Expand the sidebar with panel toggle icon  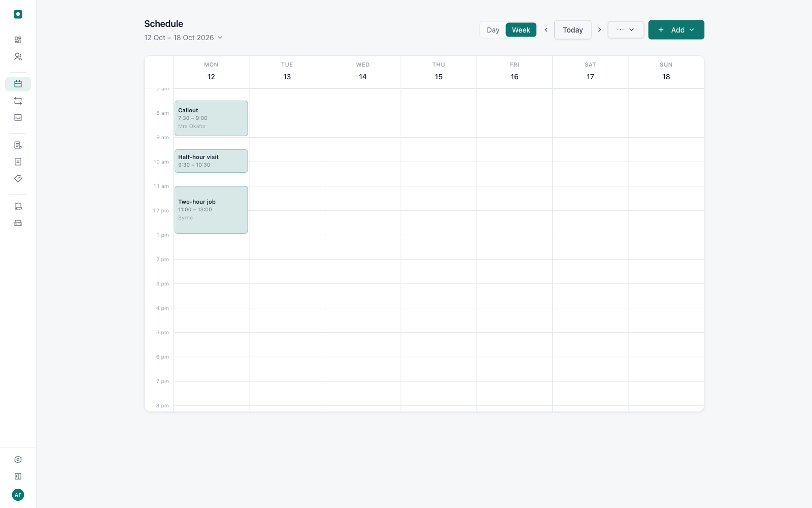coord(18,476)
